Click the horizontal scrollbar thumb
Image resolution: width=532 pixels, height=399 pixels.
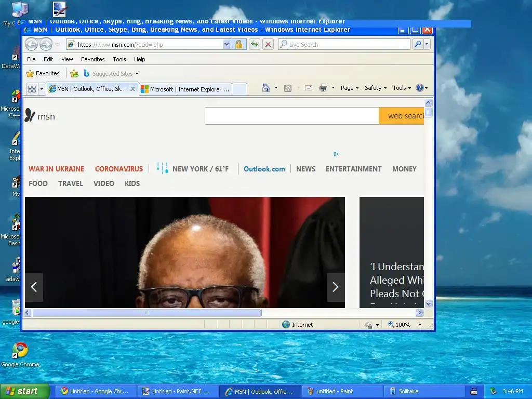click(147, 312)
